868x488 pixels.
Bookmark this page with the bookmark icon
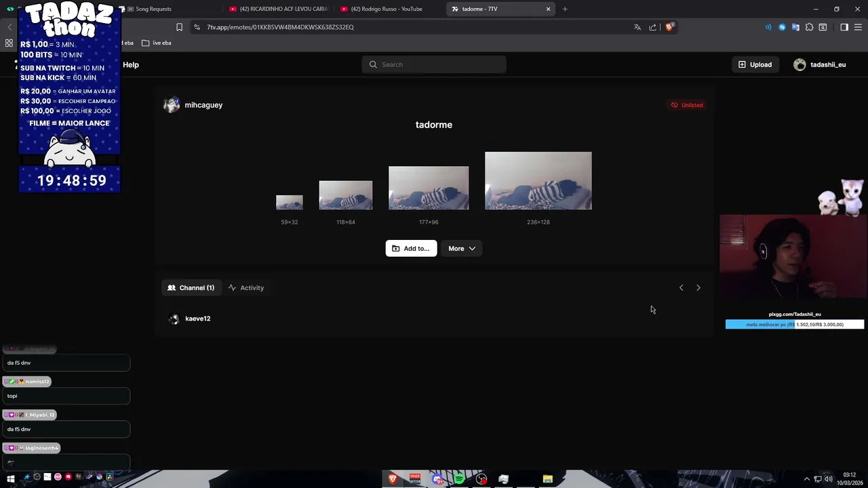click(179, 27)
